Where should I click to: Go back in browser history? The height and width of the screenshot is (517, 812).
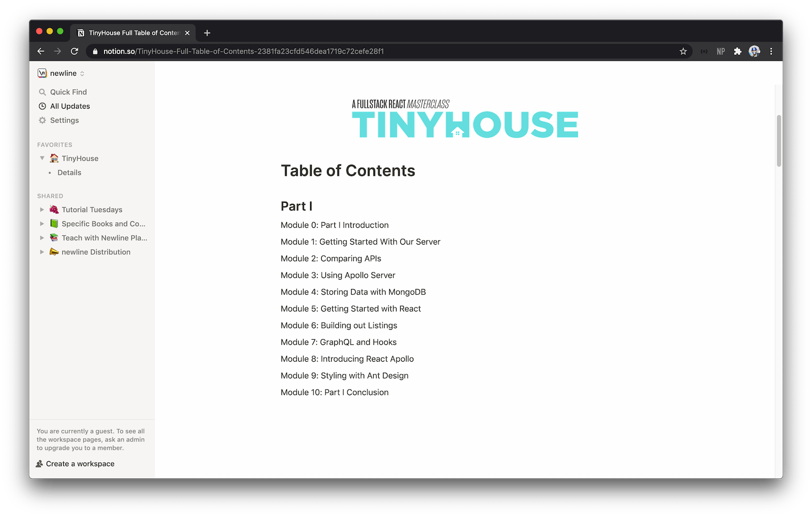point(41,51)
